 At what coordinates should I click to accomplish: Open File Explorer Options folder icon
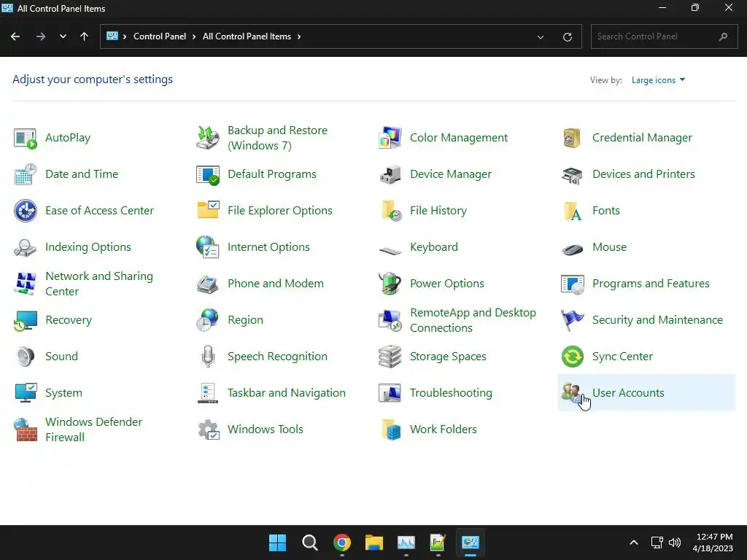point(208,210)
